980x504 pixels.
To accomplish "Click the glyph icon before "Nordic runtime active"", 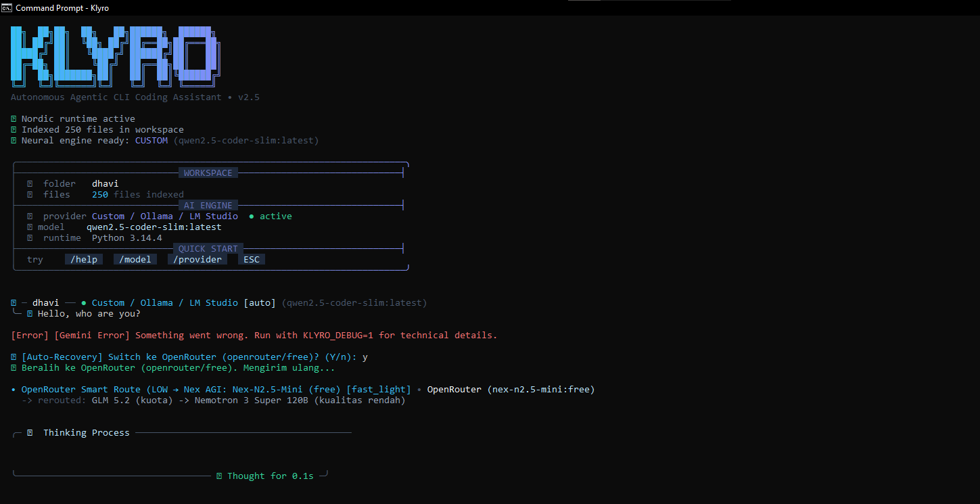I will click(x=14, y=119).
